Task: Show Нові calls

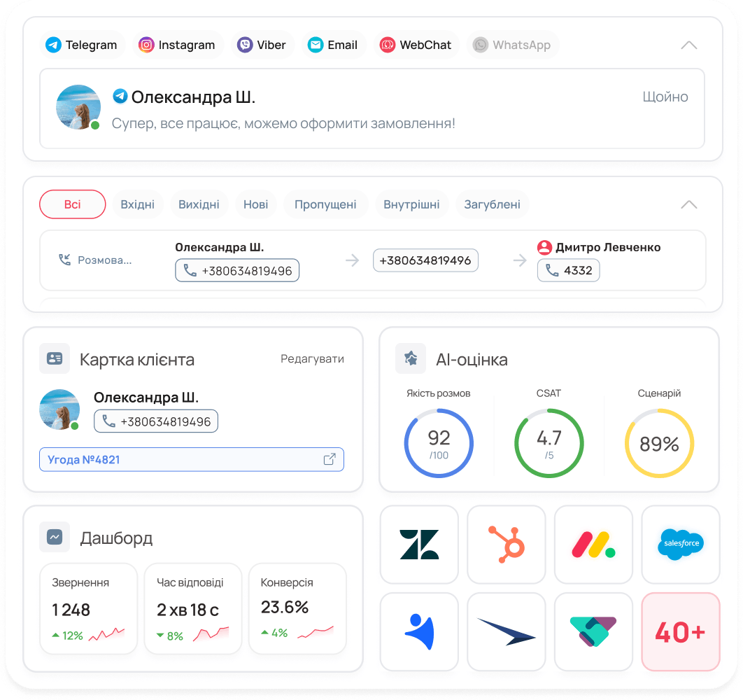Action: (x=256, y=204)
